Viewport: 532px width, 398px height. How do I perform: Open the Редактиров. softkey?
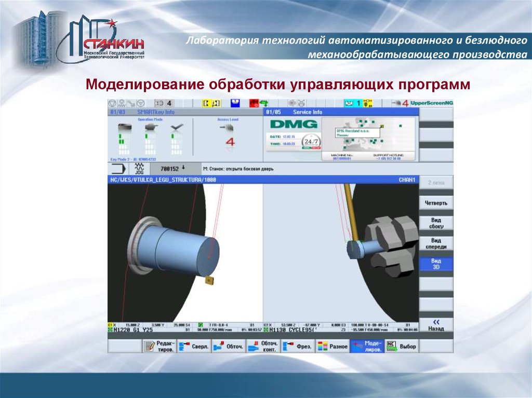[x=159, y=346]
